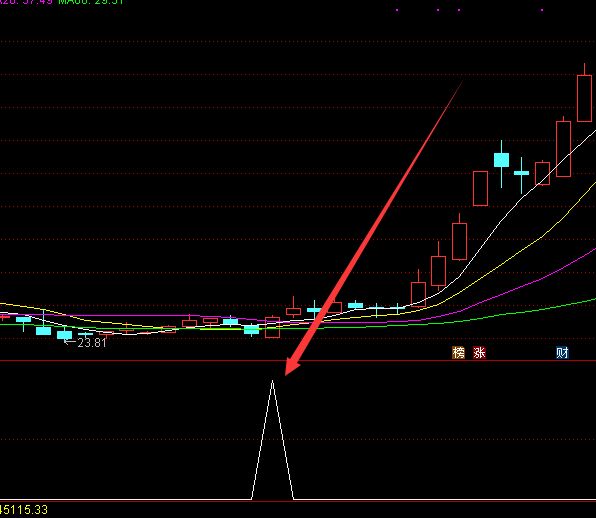596x518 pixels.
Task: Click the red 涨 marker icon
Action: click(x=479, y=353)
